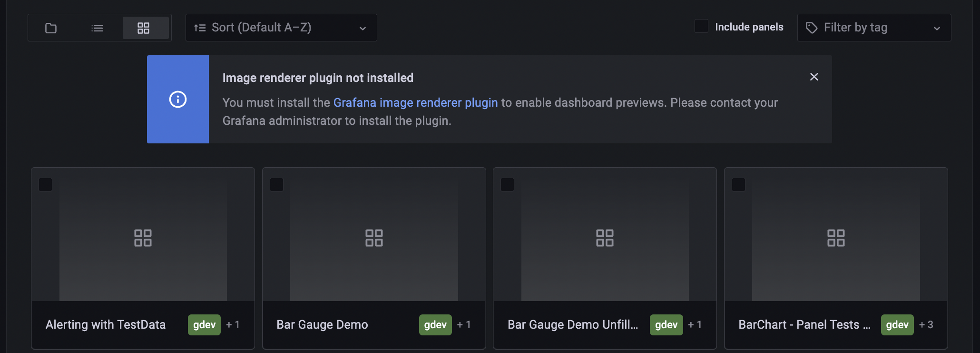Switch to list view icon
Screen dimensions: 980x353
click(x=97, y=28)
